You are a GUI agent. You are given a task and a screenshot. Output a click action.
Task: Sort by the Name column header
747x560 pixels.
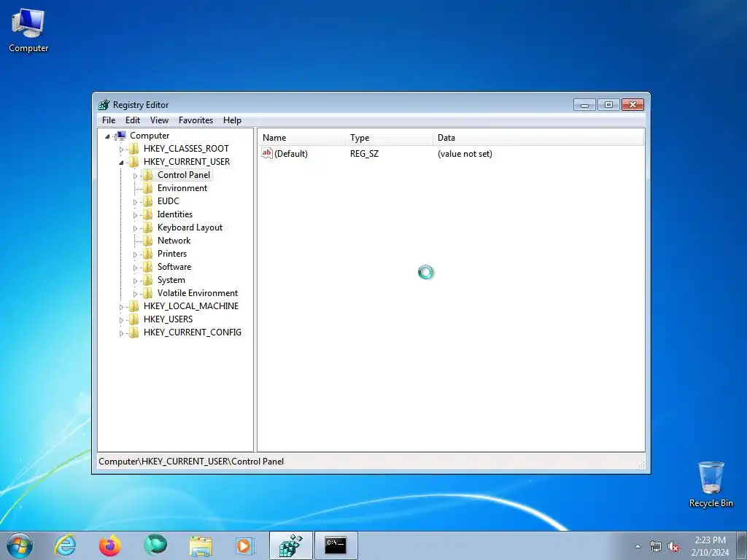click(x=301, y=138)
